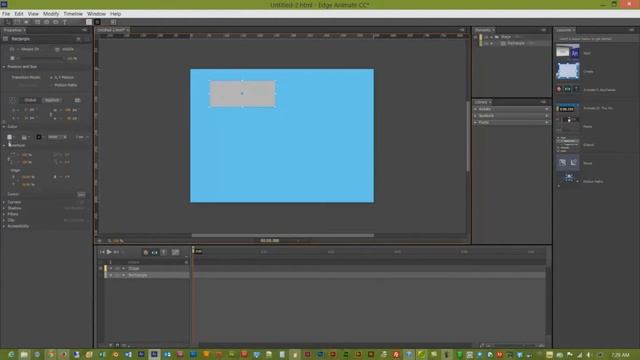Click the stage horizontal scrollbar
The height and width of the screenshot is (360, 640).
[x=282, y=235]
